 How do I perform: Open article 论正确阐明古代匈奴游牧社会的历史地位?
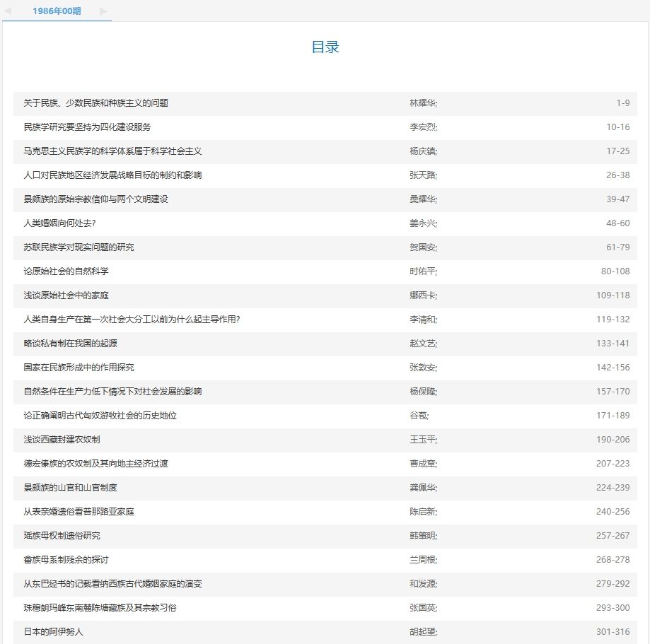(100, 415)
